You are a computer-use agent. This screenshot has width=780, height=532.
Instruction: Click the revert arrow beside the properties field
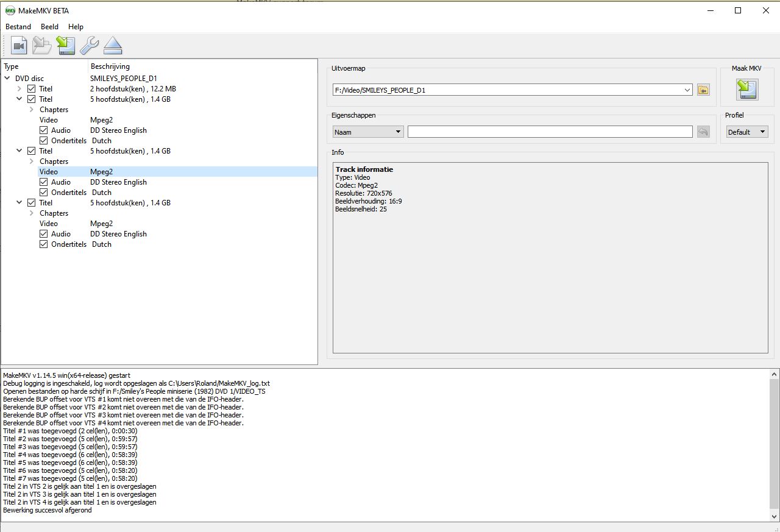pyautogui.click(x=703, y=132)
